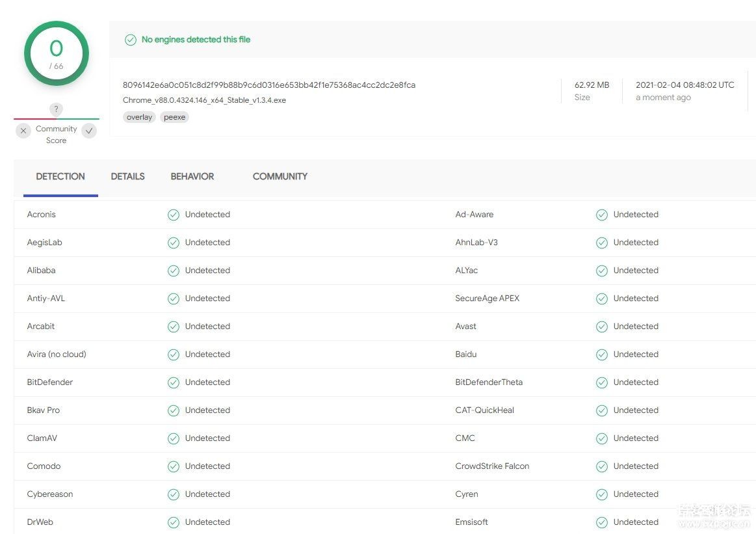This screenshot has width=756, height=534.
Task: Click the Comodo engine name
Action: click(x=44, y=466)
